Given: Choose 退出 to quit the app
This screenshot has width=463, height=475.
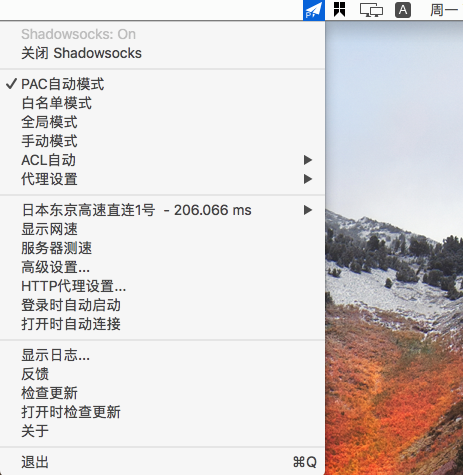Looking at the screenshot, I should pyautogui.click(x=162, y=462).
